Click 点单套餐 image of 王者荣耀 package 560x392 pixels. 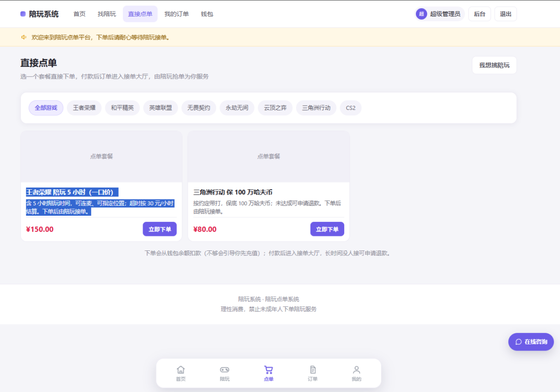click(102, 157)
